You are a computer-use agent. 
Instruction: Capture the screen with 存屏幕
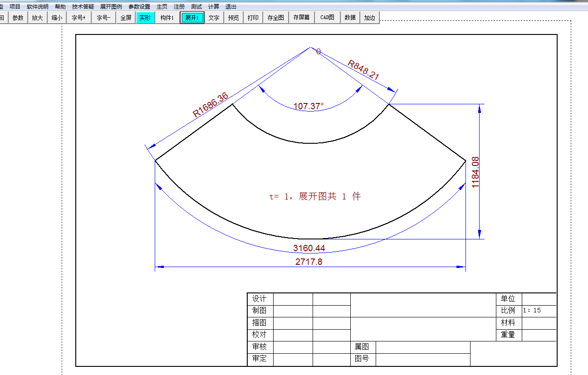pyautogui.click(x=301, y=17)
